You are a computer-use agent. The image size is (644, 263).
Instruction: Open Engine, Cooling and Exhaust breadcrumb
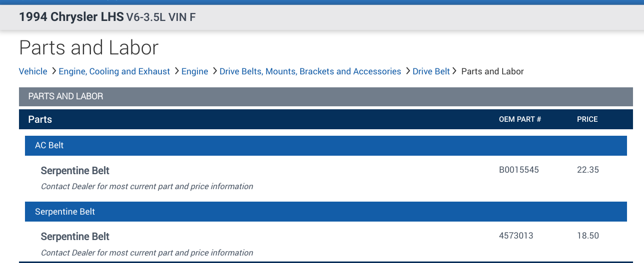coord(114,71)
